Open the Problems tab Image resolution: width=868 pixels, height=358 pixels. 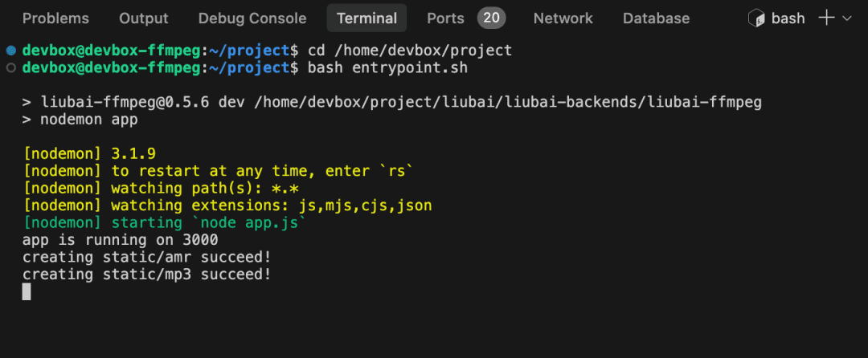coord(55,18)
